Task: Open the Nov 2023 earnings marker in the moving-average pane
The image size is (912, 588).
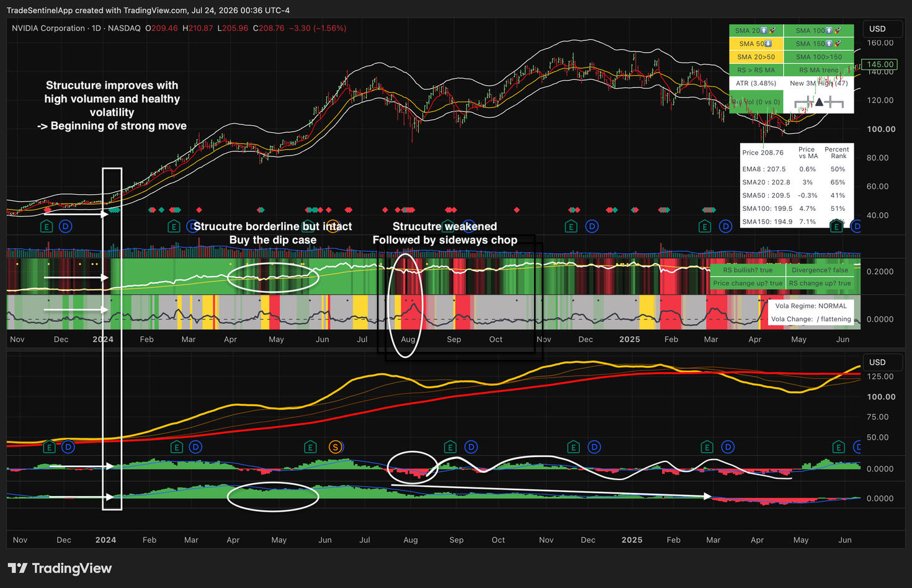Action: tap(49, 447)
